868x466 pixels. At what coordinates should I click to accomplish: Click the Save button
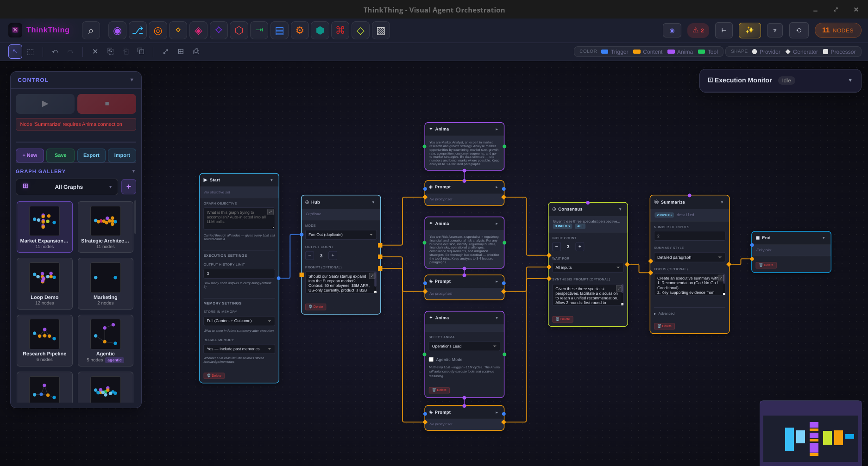(60, 155)
